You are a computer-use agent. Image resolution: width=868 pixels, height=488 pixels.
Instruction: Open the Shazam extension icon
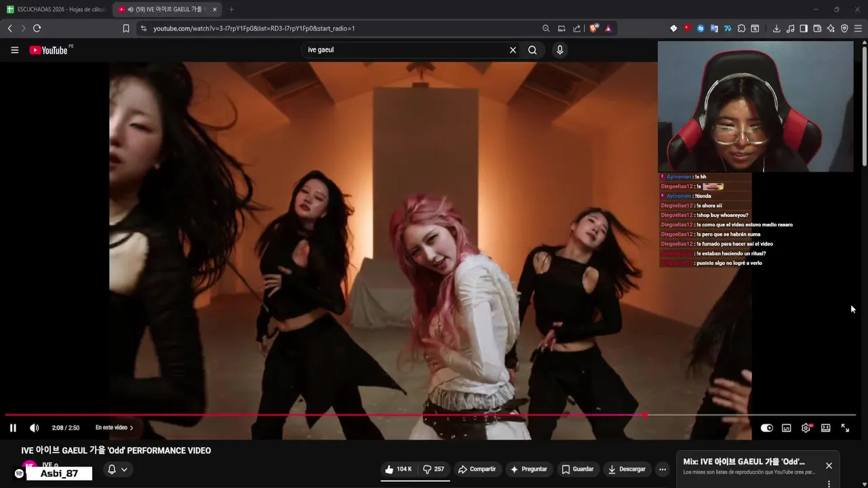click(x=701, y=28)
